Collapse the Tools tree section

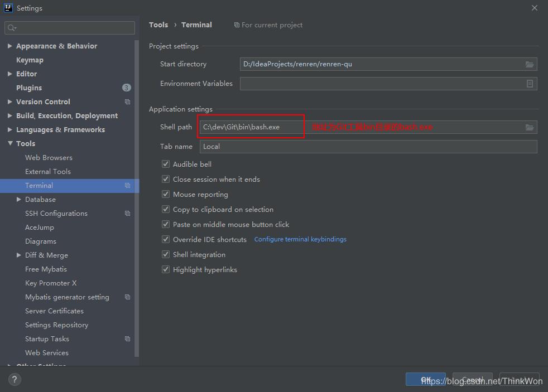coord(10,144)
